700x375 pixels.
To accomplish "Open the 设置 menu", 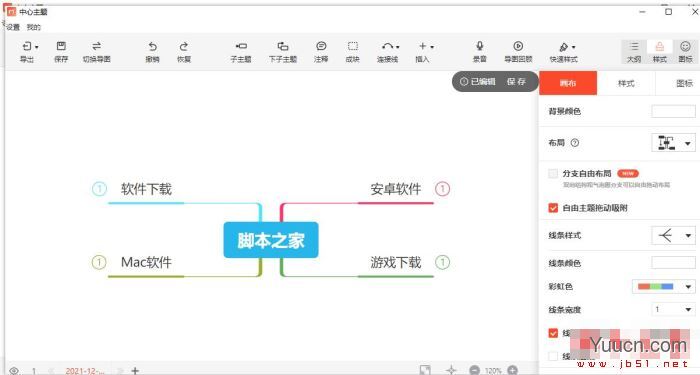I will pyautogui.click(x=13, y=27).
